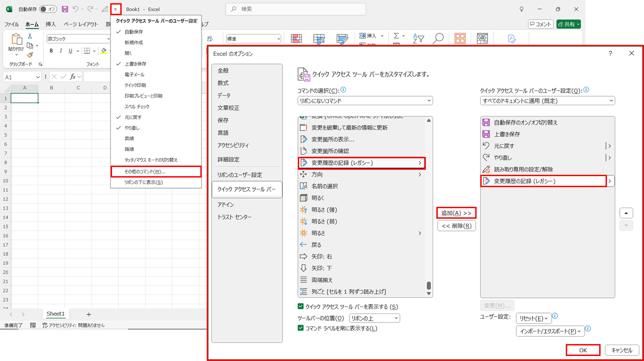Image resolution: width=644 pixels, height=361 pixels.
Task: Click the Sheet1 worksheet tab
Action: coord(56,314)
